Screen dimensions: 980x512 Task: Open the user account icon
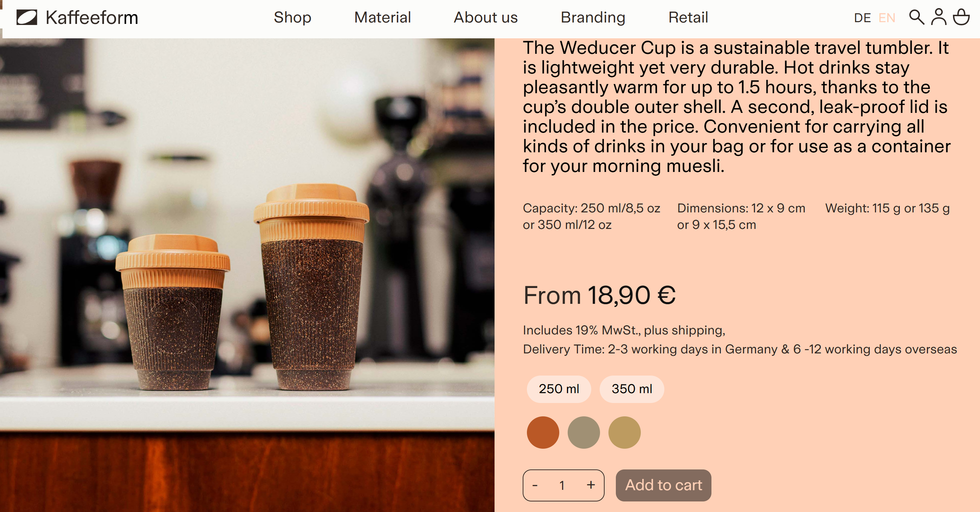tap(939, 17)
